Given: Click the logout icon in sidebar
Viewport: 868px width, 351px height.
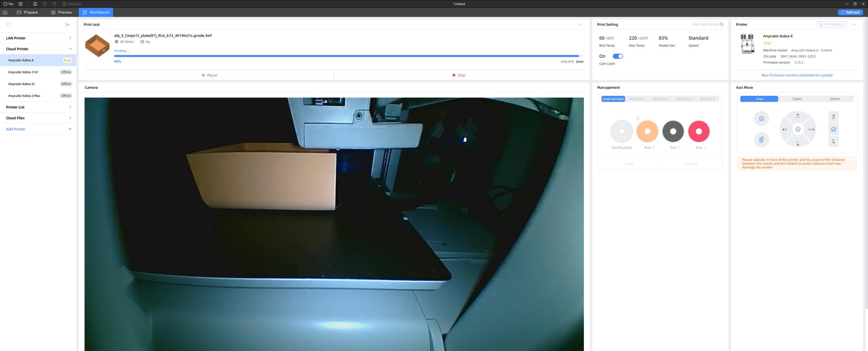Looking at the screenshot, I should (x=67, y=25).
